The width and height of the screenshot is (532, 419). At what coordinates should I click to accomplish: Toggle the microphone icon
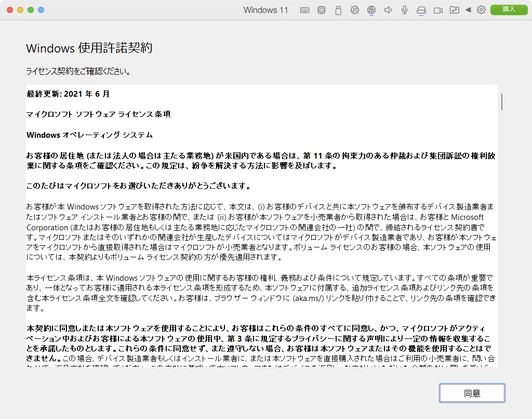pos(404,9)
